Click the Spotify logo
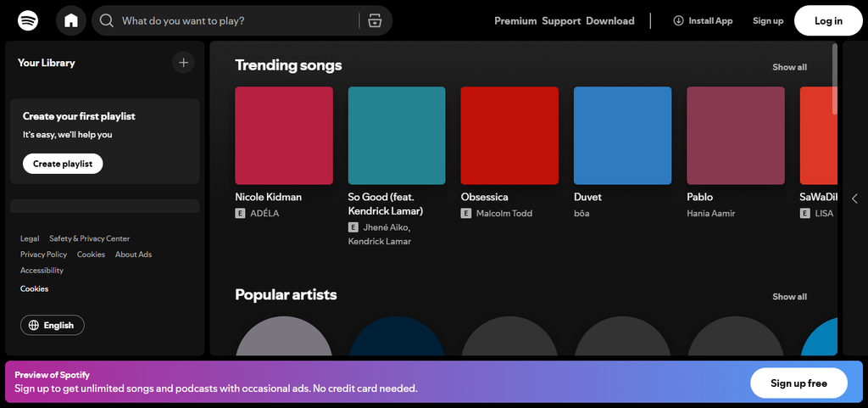 [x=28, y=21]
